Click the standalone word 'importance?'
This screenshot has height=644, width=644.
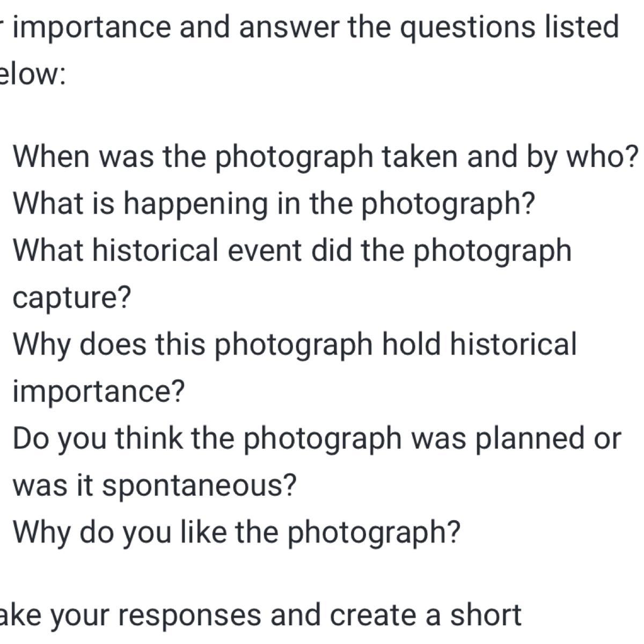pos(99,392)
